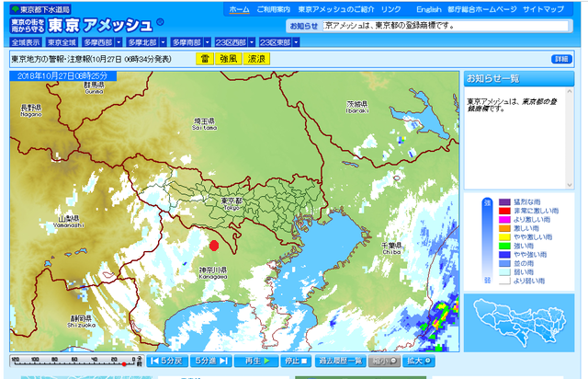Click the map timestamp 2018年10月27日08時25分
Screen dimensions: 588x379
62,76
